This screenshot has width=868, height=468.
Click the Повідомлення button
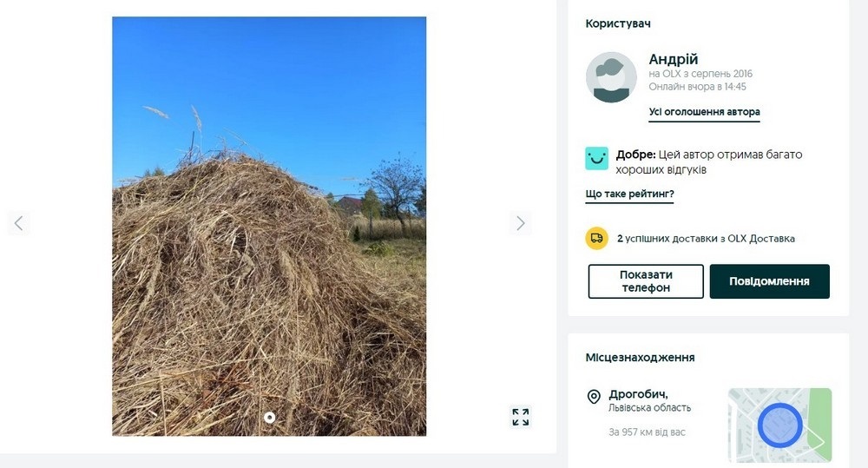point(769,281)
